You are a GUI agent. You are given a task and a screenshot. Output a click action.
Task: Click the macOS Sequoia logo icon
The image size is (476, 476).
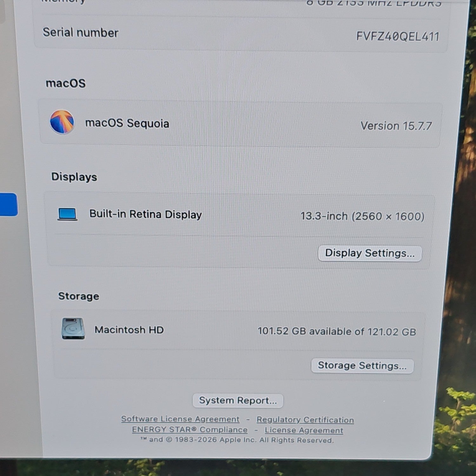pos(62,122)
